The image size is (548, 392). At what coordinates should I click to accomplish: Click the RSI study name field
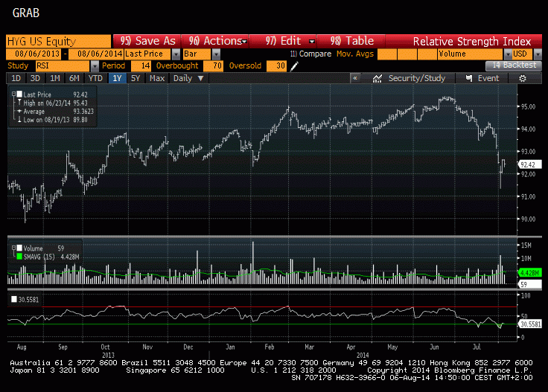click(63, 66)
